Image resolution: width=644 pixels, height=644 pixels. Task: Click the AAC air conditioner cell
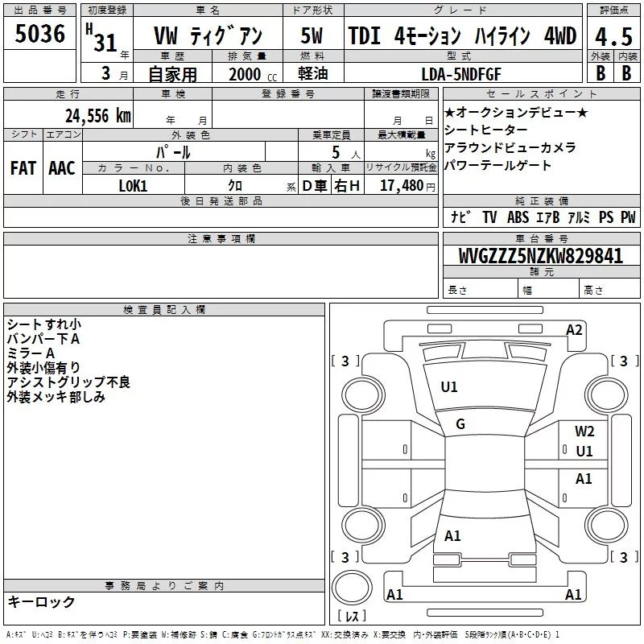tap(62, 167)
